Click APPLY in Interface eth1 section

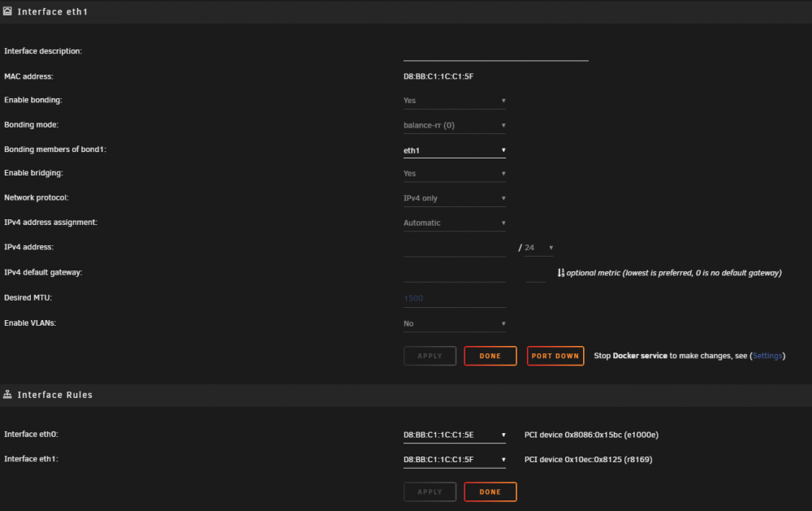pyautogui.click(x=430, y=356)
